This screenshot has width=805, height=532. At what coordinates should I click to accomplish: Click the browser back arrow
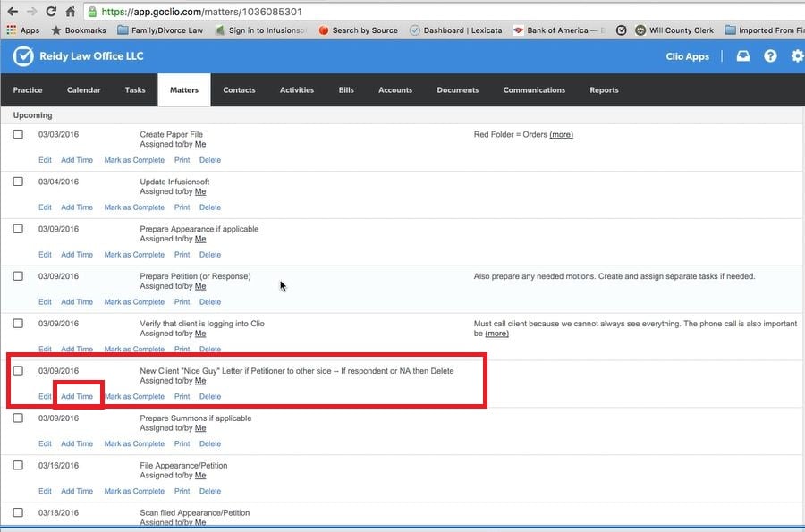click(12, 12)
